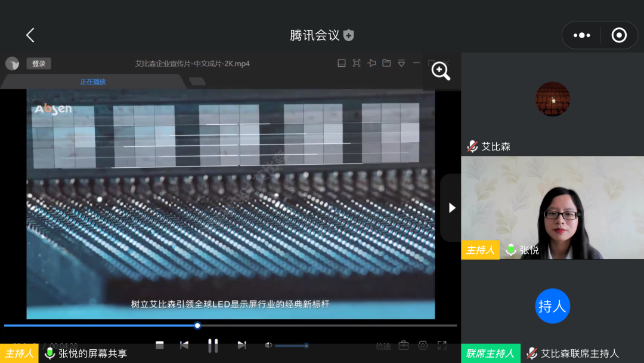644x363 pixels.
Task: Tap the shield icon beside 腾讯会议
Action: (x=349, y=35)
